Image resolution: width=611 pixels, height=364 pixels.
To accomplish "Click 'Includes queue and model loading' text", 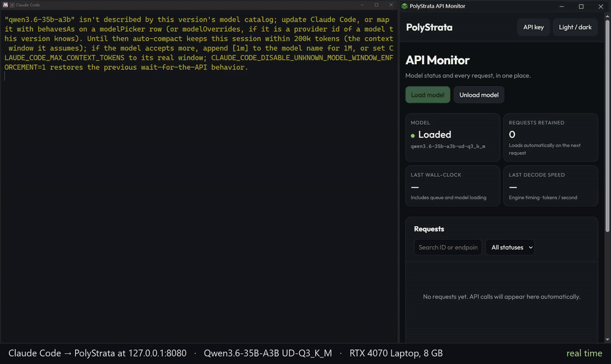I will [448, 197].
